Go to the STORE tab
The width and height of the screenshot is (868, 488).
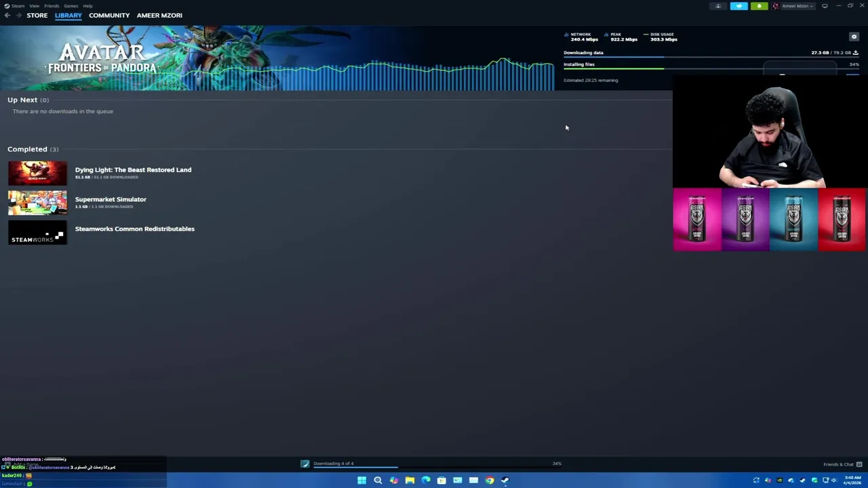[37, 15]
